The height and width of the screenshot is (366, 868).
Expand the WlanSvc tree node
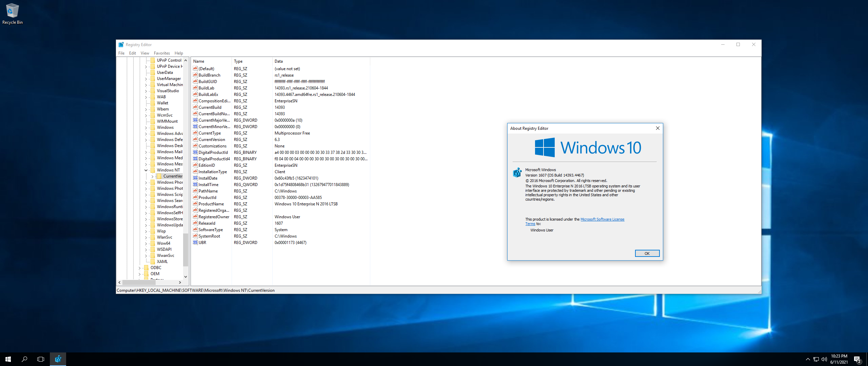[146, 237]
